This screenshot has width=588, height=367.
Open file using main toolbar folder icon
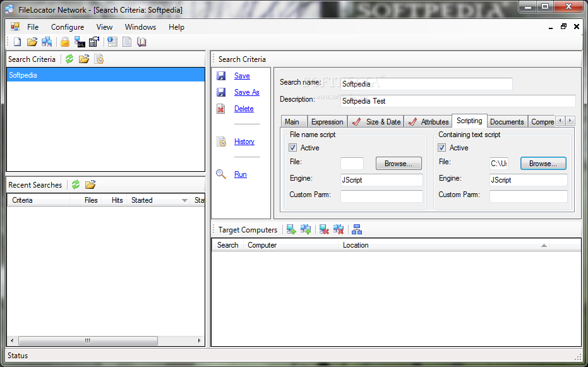click(32, 42)
